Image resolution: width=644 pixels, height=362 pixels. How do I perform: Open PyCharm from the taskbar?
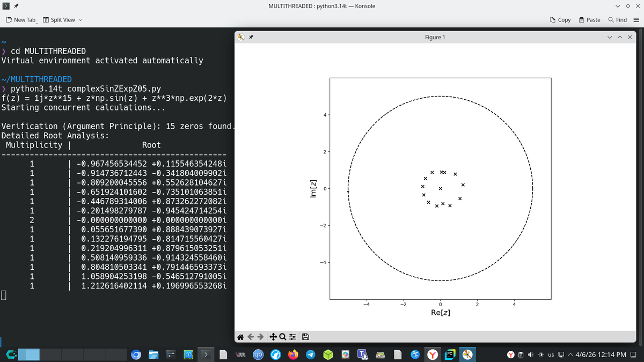pos(450,354)
